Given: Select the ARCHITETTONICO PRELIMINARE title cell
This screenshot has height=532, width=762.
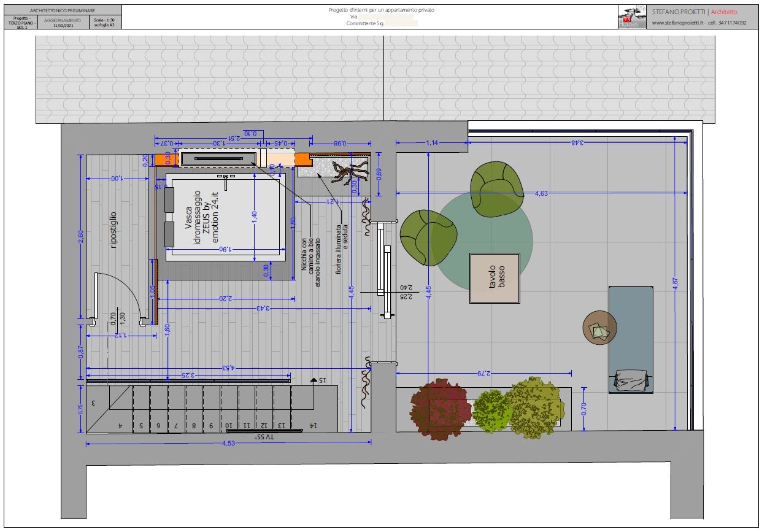Looking at the screenshot, I should 63,10.
